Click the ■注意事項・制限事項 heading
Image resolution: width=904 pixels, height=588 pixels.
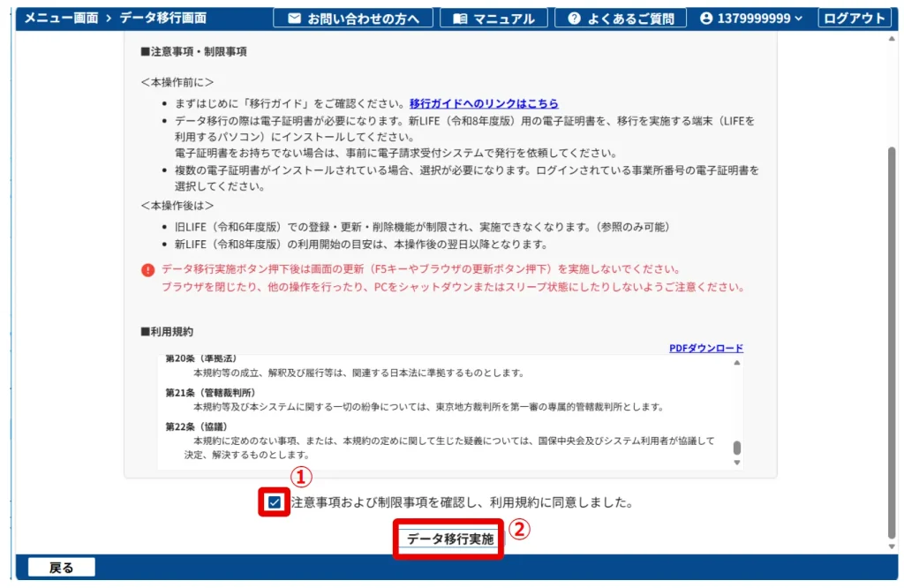point(193,52)
